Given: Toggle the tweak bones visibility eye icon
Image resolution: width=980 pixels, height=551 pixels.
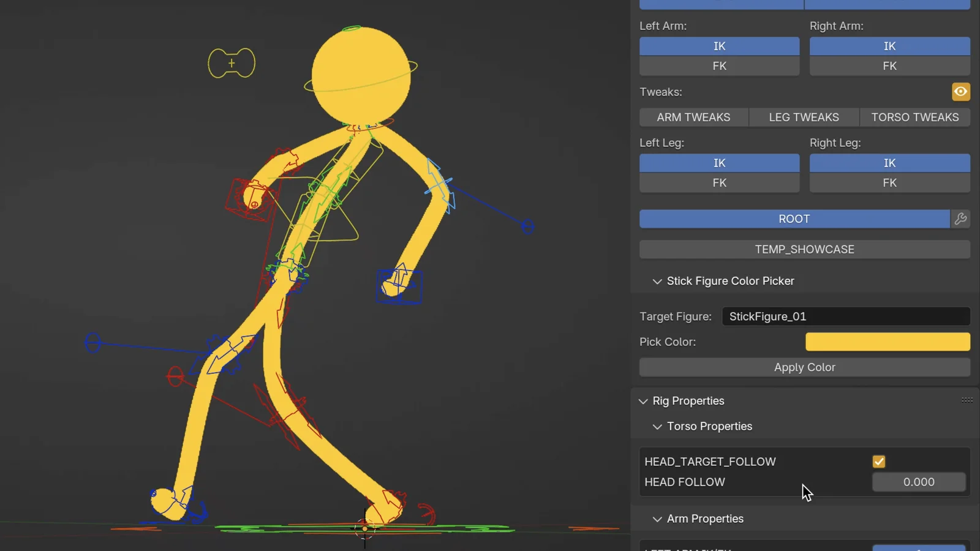Looking at the screenshot, I should click(960, 91).
